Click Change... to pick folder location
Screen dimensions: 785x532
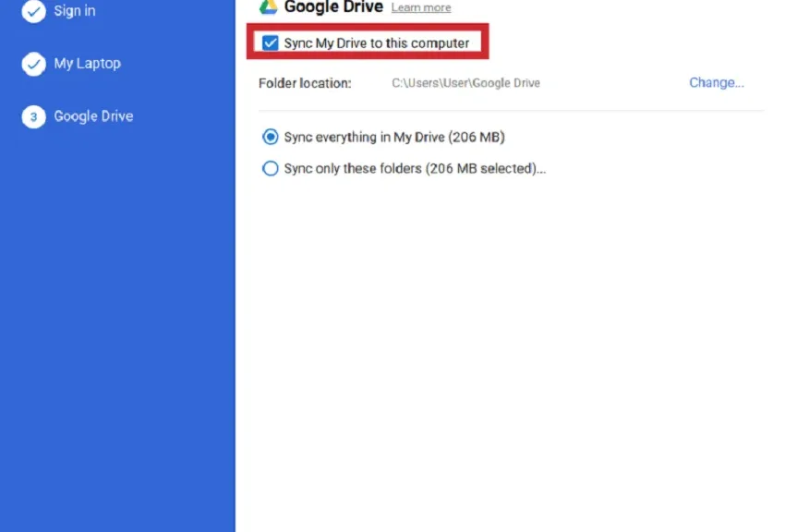717,82
